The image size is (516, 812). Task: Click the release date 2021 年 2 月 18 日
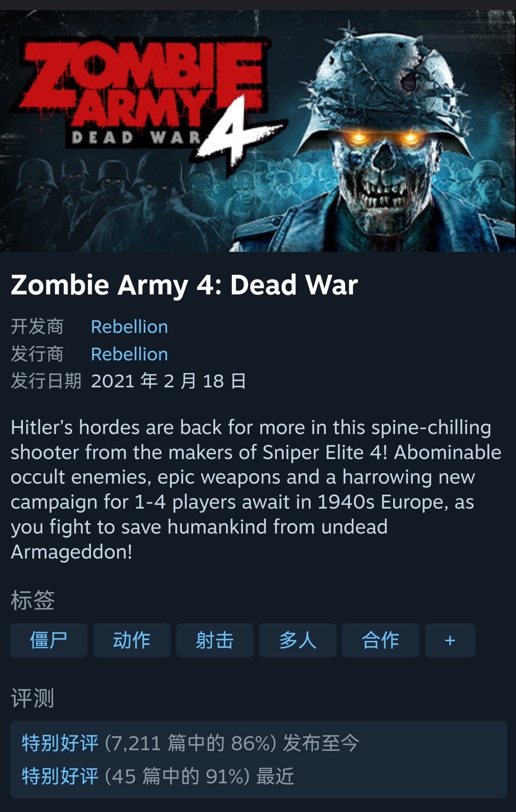168,381
